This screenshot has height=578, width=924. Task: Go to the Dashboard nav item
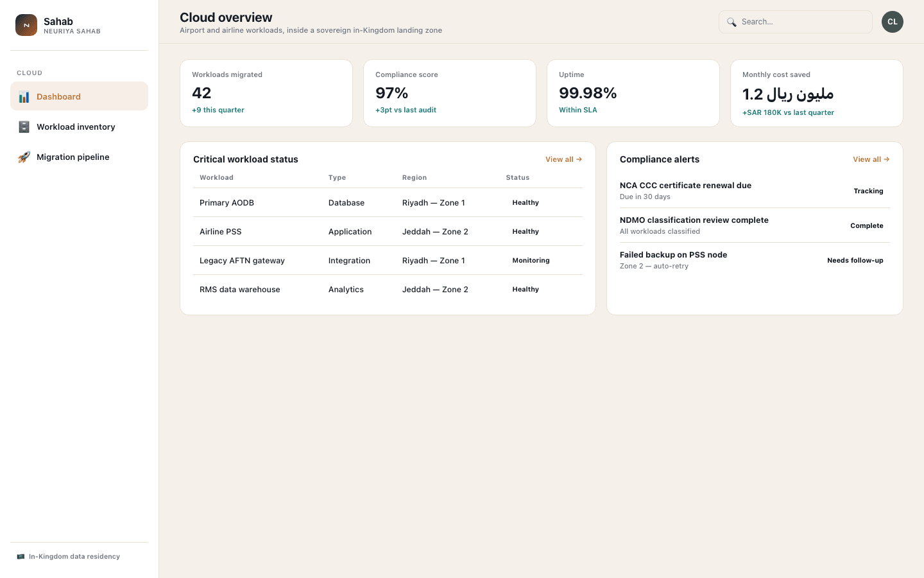coord(79,96)
